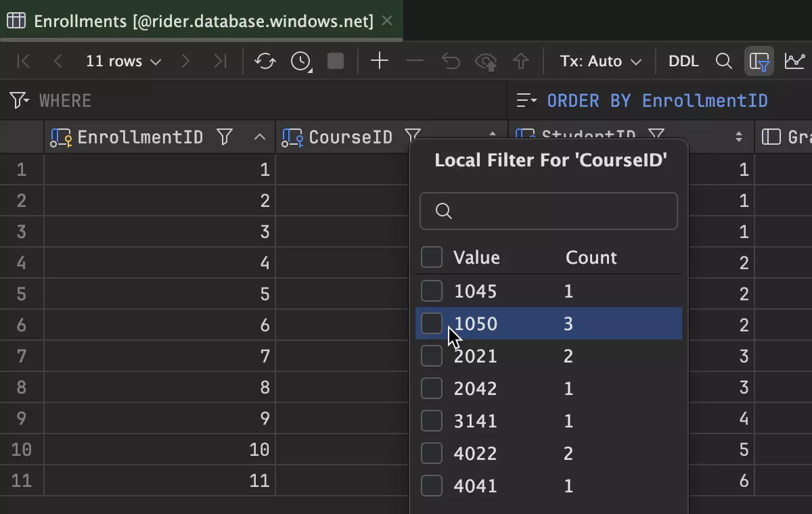Check the 1050 value checkbox
The height and width of the screenshot is (514, 812).
point(432,324)
